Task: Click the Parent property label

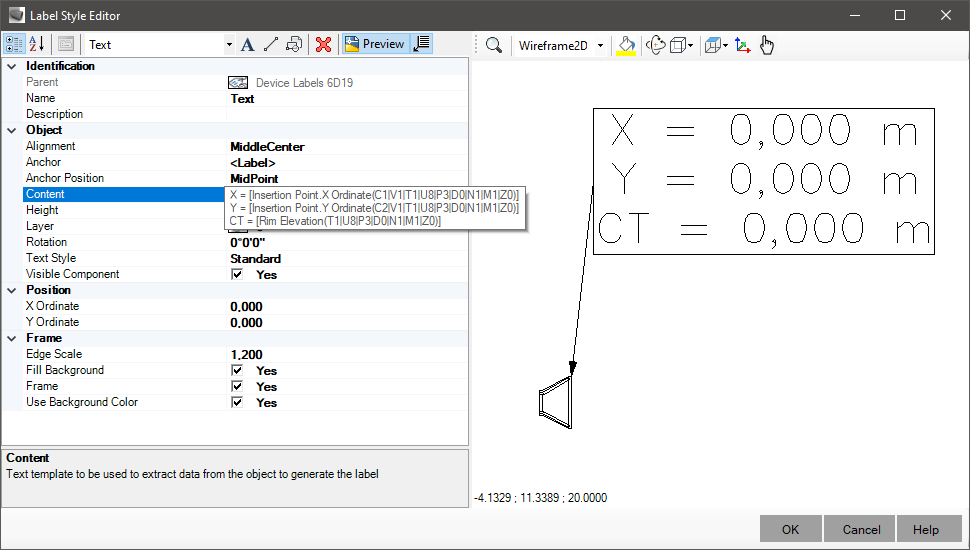Action: (x=42, y=82)
